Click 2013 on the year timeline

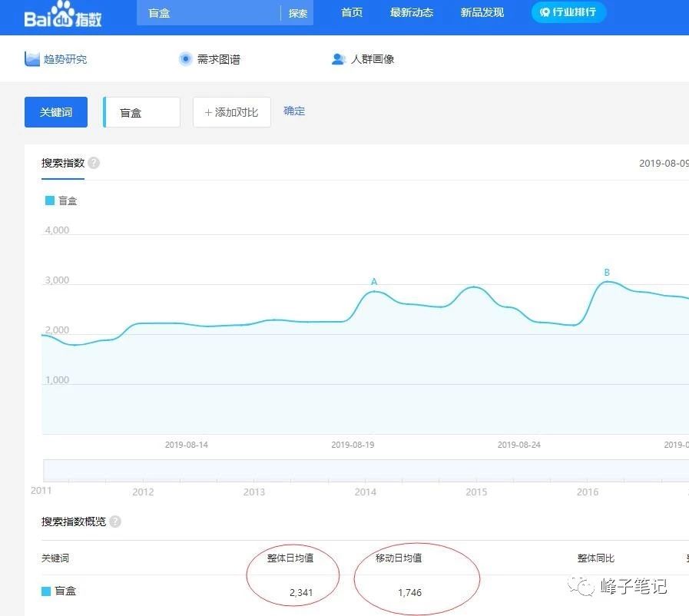pos(254,492)
